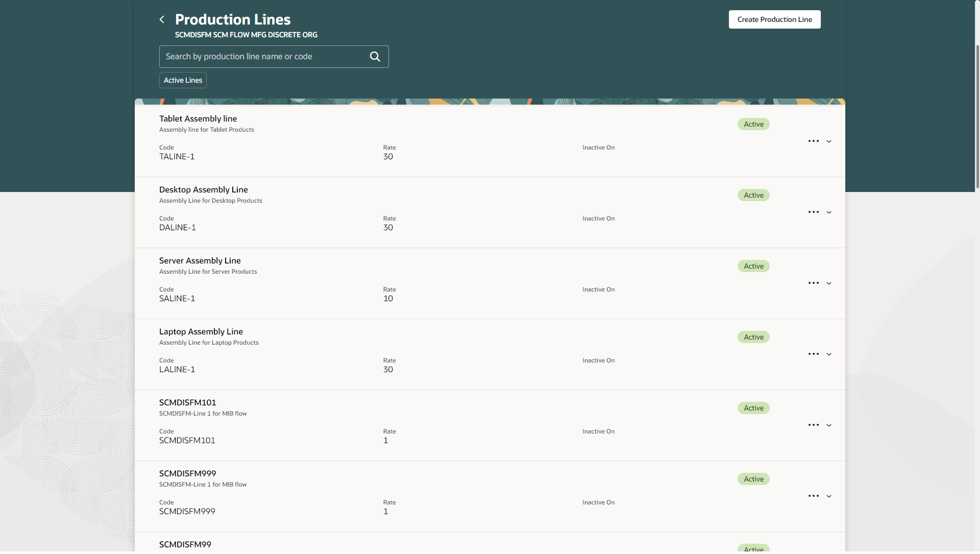Image resolution: width=980 pixels, height=554 pixels.
Task: Expand the Desktop Assembly Line row
Action: [829, 212]
